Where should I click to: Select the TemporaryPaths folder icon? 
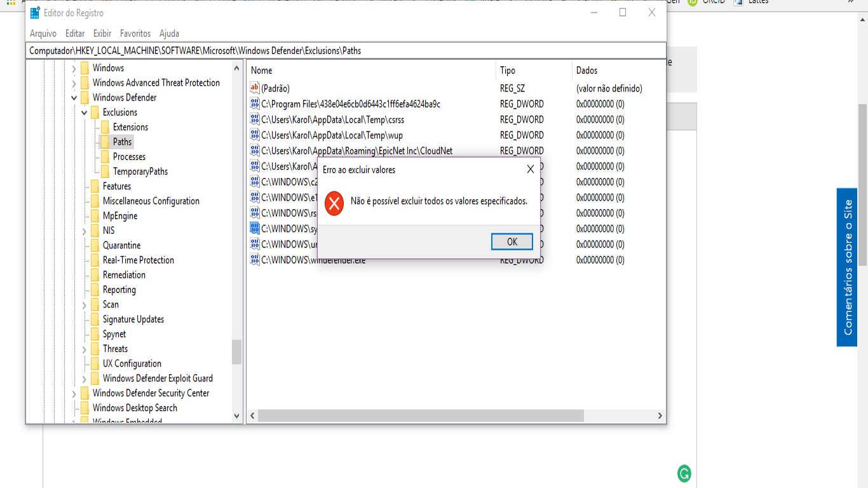pos(105,172)
